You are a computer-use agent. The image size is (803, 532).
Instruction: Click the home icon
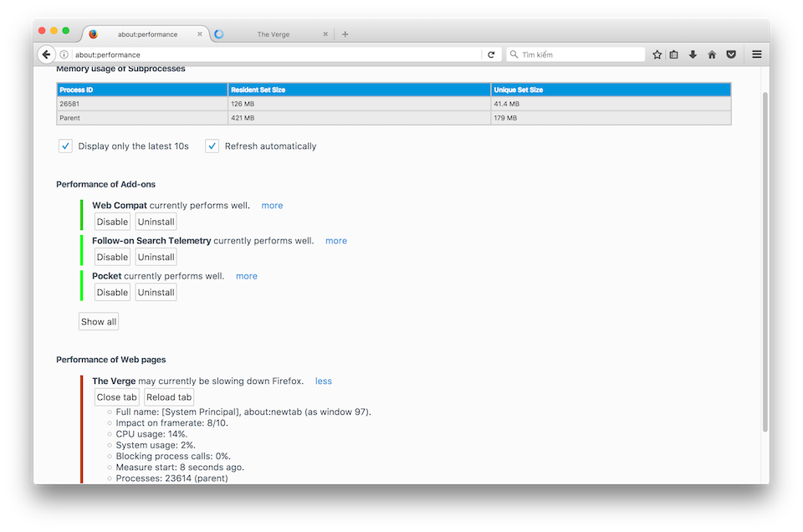coord(712,54)
